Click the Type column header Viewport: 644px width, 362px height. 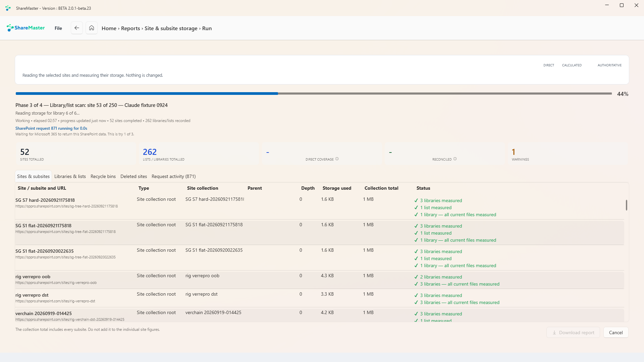144,188
